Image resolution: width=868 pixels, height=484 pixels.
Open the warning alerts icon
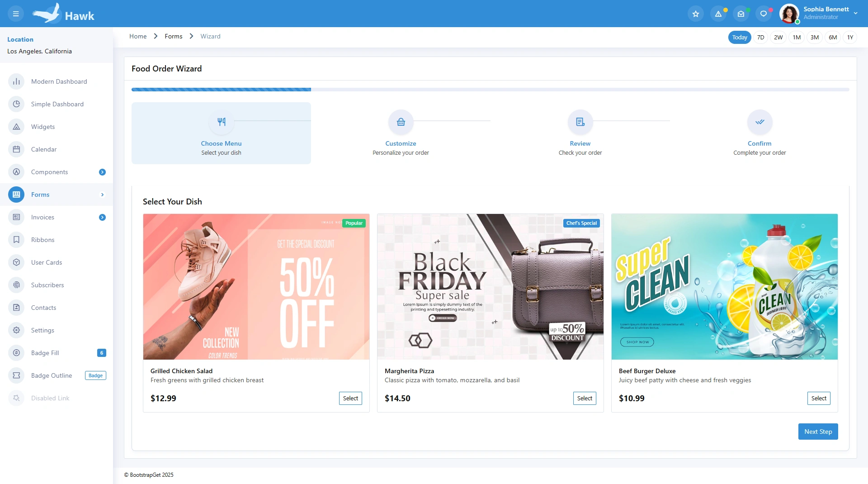coord(718,14)
